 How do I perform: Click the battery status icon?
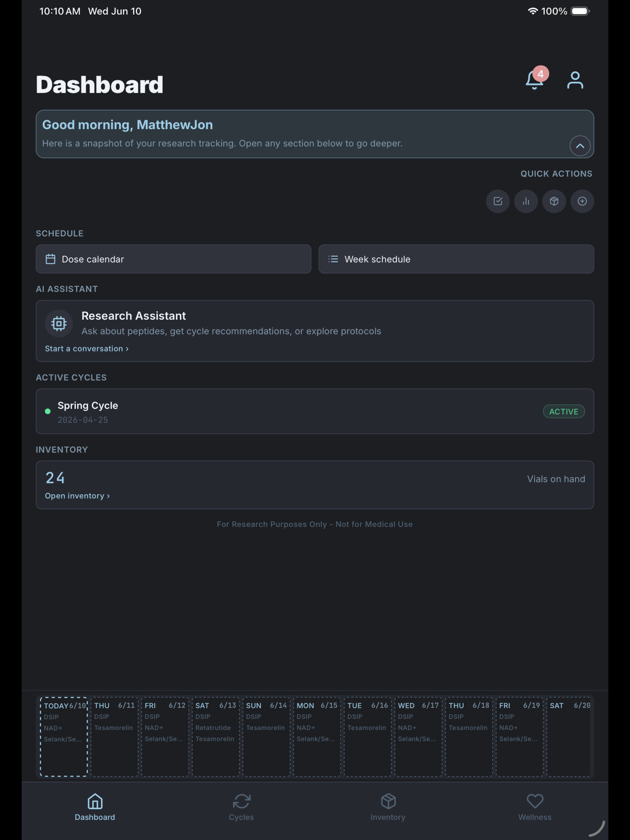(580, 11)
